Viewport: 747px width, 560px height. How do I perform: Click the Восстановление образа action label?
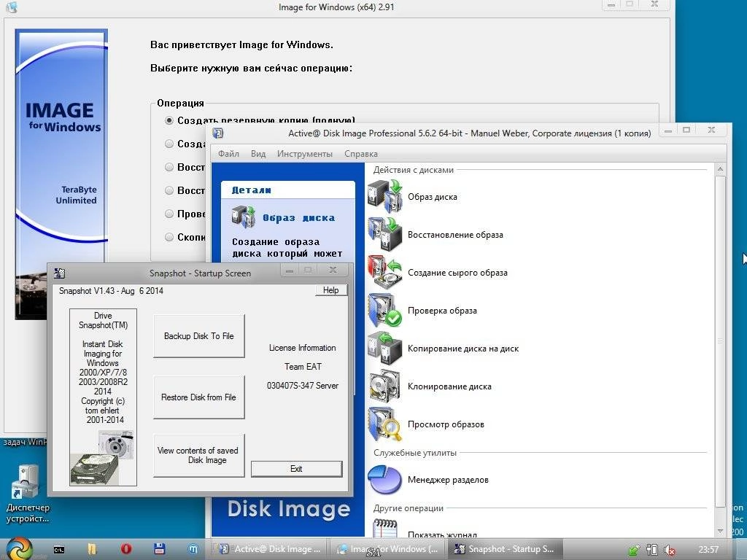point(455,235)
